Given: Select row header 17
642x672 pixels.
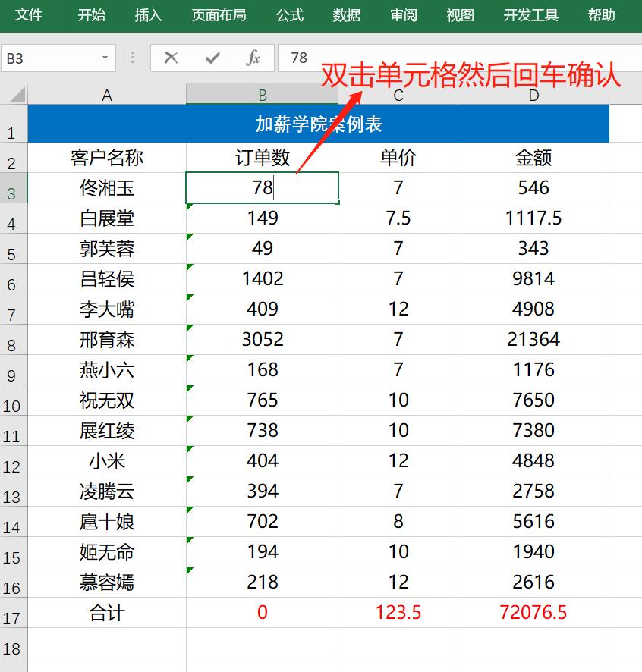Looking at the screenshot, I should pyautogui.click(x=14, y=613).
